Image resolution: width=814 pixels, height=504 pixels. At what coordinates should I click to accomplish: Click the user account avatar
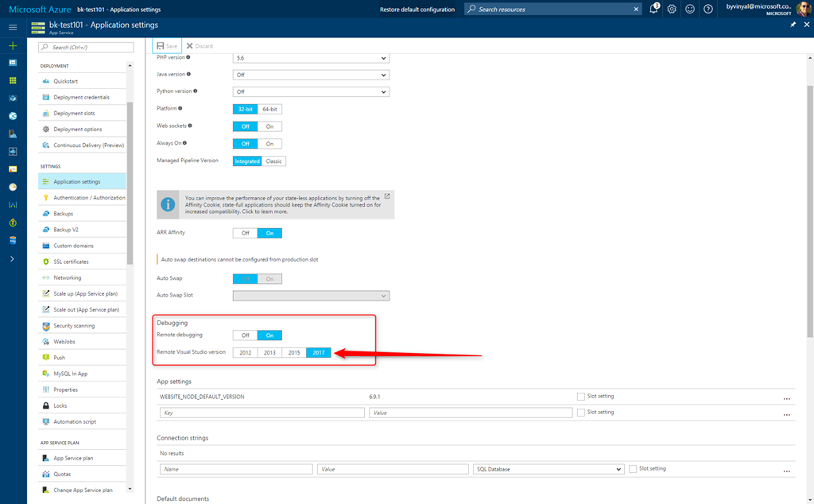pyautogui.click(x=803, y=9)
